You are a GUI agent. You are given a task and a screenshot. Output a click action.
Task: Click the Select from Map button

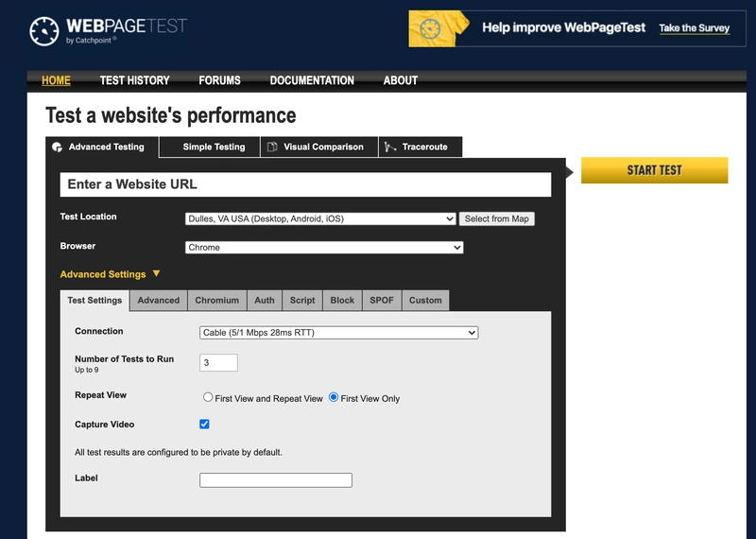tap(497, 218)
